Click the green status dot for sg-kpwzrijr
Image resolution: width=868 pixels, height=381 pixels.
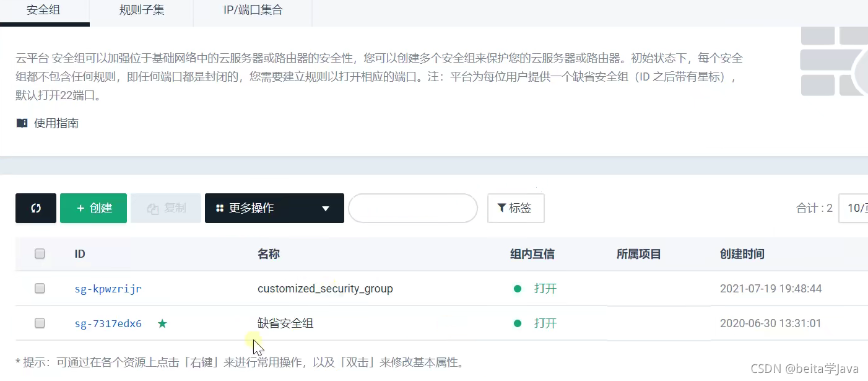pos(518,289)
